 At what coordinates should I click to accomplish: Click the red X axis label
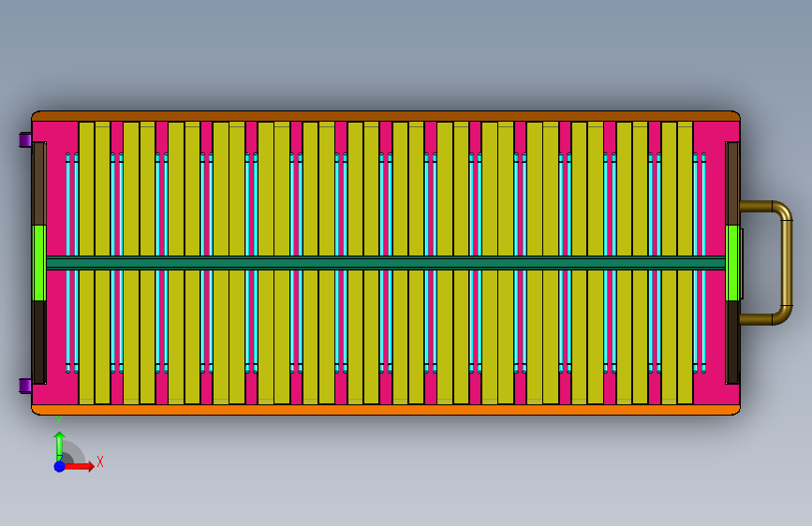point(100,461)
